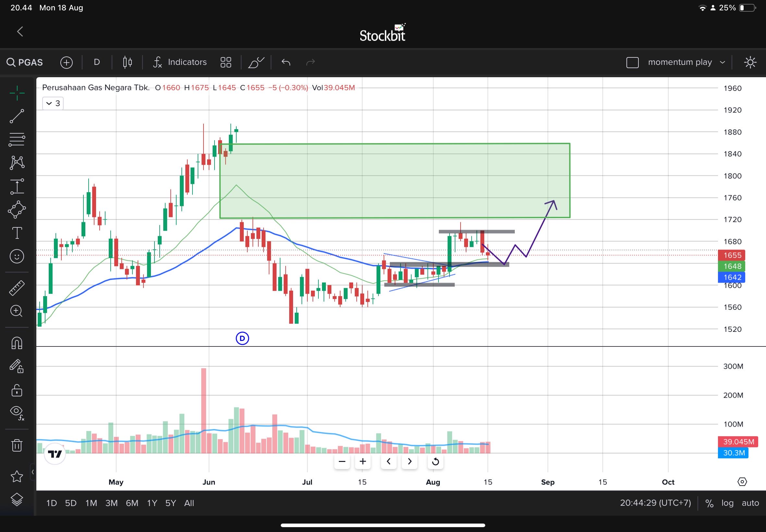
Task: Toggle the layout checkbox beside momentum play
Action: point(633,62)
